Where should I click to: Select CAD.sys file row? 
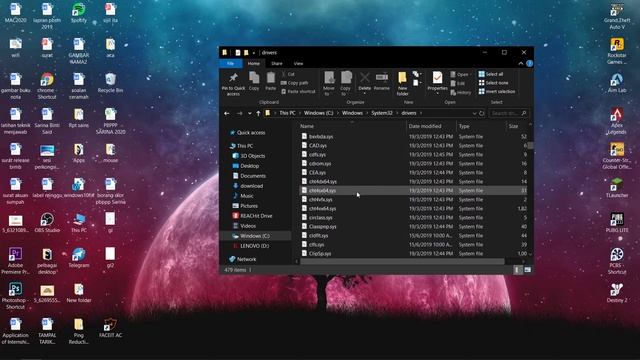pos(413,146)
